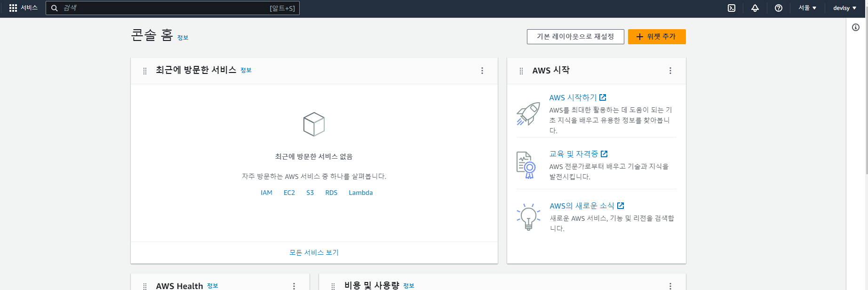The height and width of the screenshot is (290, 868).
Task: Open the S3 service link
Action: click(x=310, y=193)
